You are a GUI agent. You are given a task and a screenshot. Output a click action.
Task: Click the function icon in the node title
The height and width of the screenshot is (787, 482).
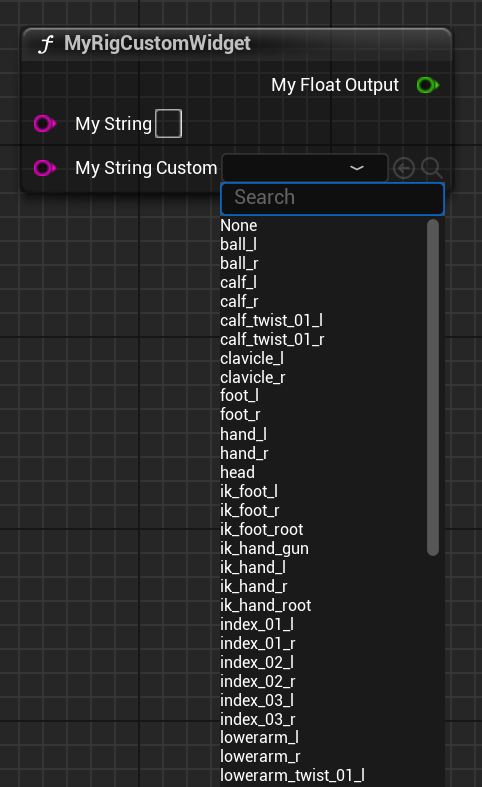(45, 44)
